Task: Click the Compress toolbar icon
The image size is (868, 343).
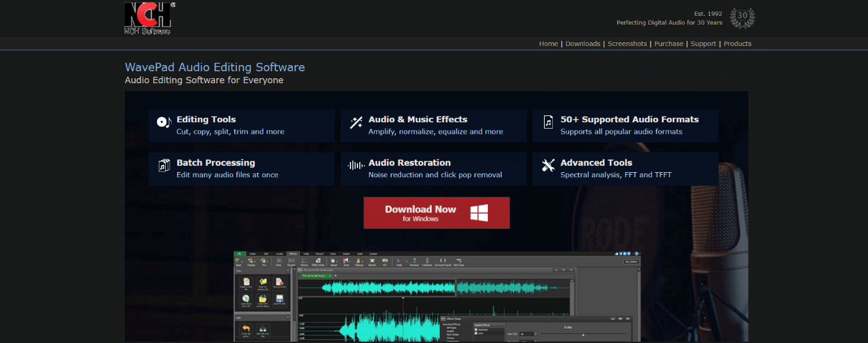Action: 427,262
